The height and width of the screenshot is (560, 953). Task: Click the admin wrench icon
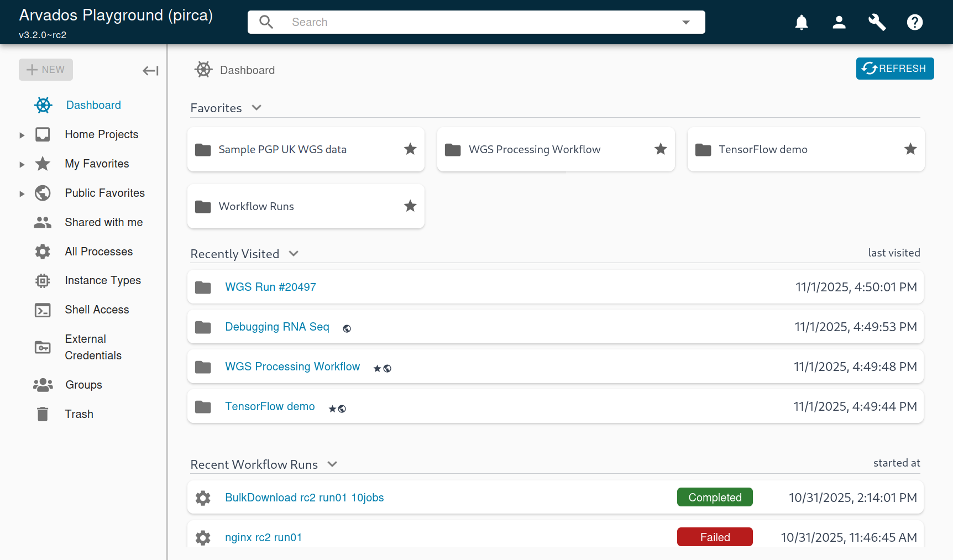pos(877,22)
